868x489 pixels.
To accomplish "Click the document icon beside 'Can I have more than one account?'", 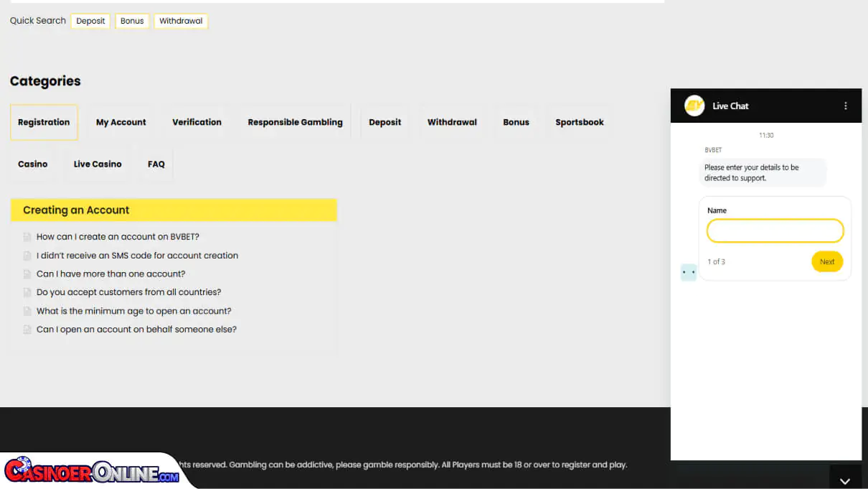I will tap(27, 274).
